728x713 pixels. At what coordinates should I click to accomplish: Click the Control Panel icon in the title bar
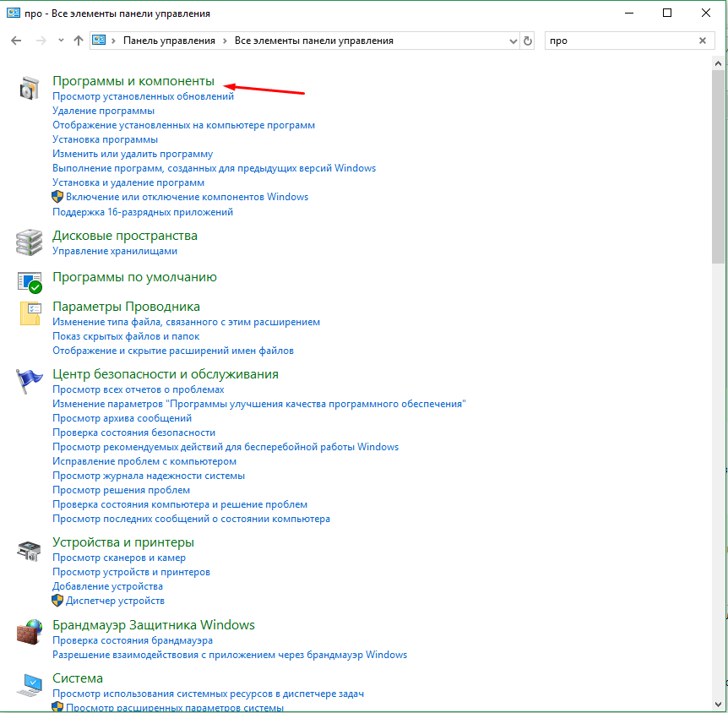(x=14, y=13)
